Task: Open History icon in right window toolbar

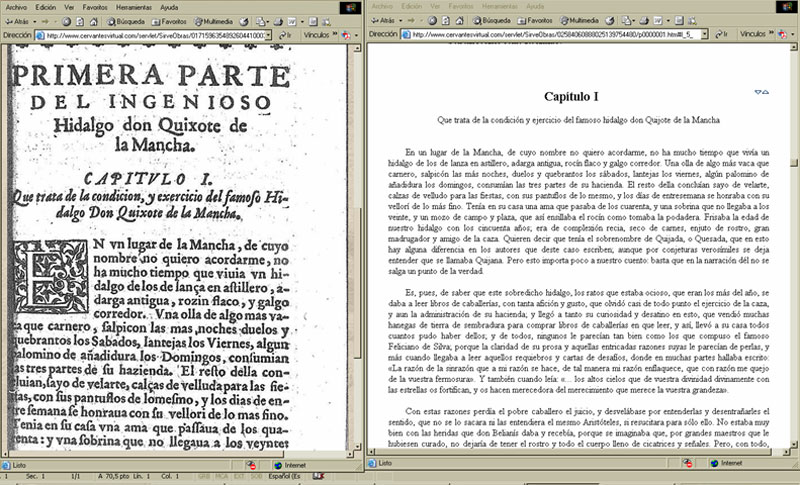Action: 610,21
